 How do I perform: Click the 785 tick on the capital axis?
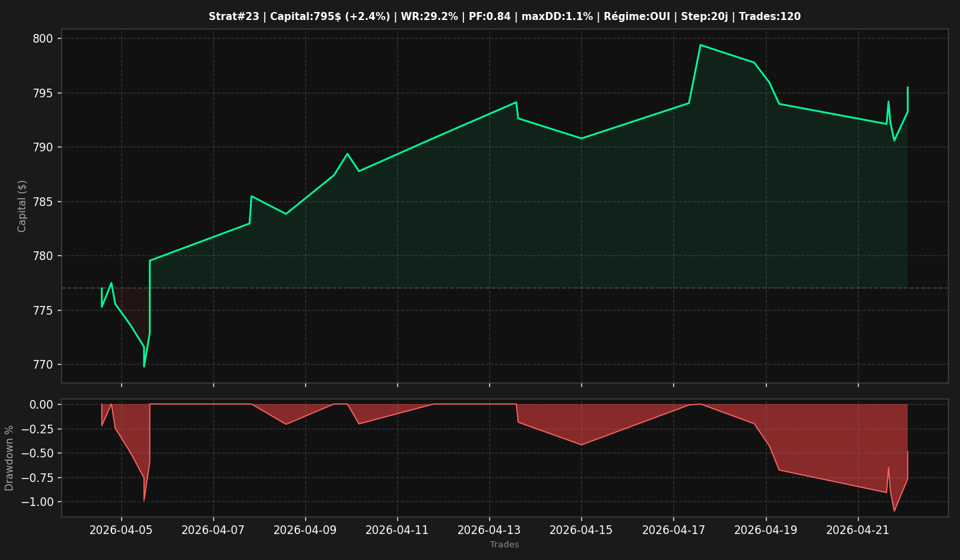pyautogui.click(x=43, y=202)
